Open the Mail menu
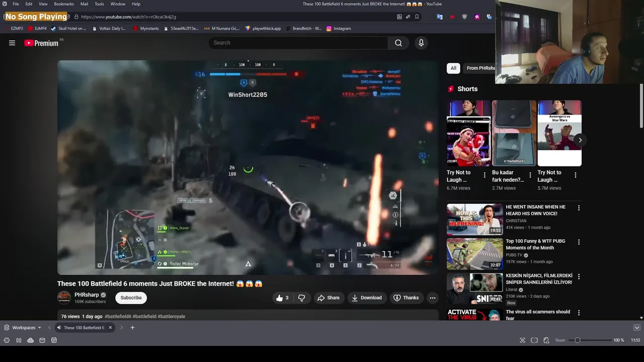The height and width of the screenshot is (362, 644). [x=84, y=4]
